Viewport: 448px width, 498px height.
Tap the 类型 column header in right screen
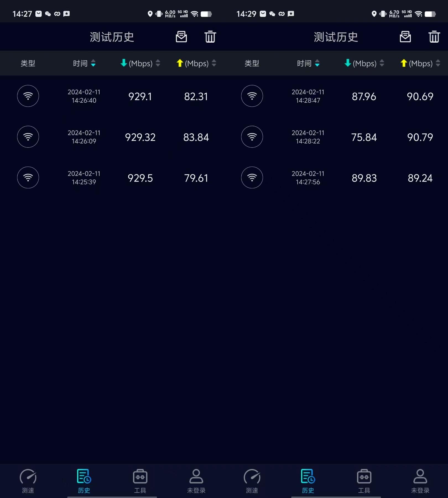coord(252,63)
